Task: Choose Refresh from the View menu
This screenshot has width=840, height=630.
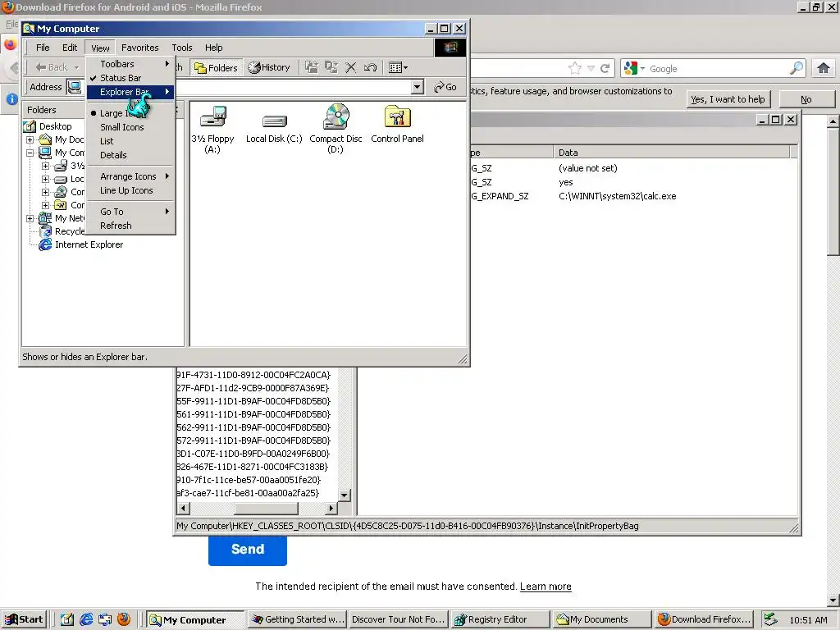Action: pos(130,226)
